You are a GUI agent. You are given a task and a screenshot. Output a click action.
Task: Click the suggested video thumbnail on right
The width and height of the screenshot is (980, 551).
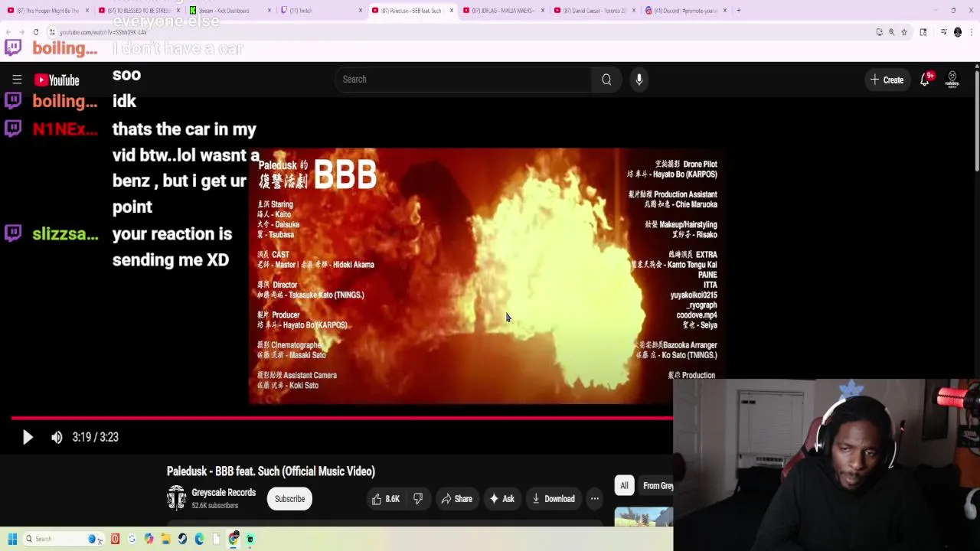(644, 517)
